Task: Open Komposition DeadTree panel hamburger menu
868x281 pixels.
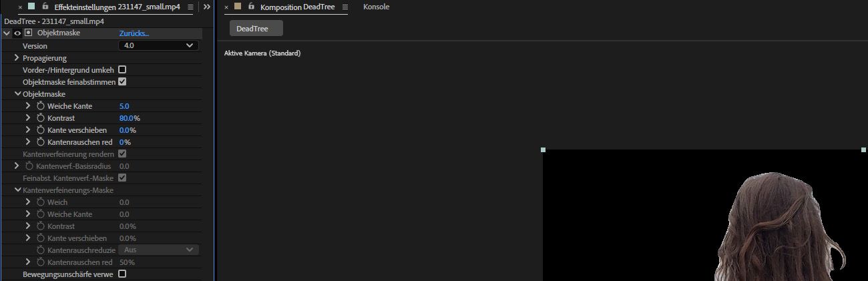Action: (x=344, y=7)
